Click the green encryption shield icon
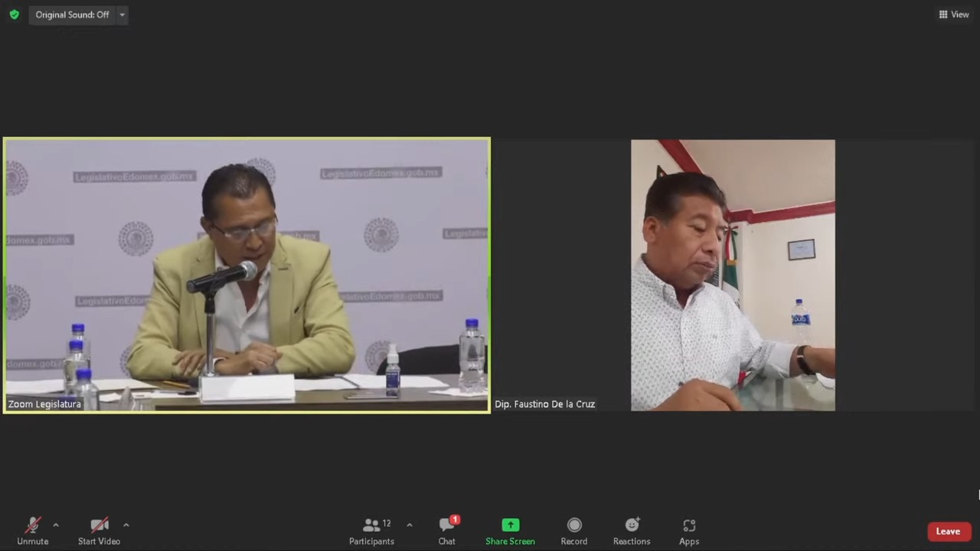The width and height of the screenshot is (980, 551). [x=14, y=15]
